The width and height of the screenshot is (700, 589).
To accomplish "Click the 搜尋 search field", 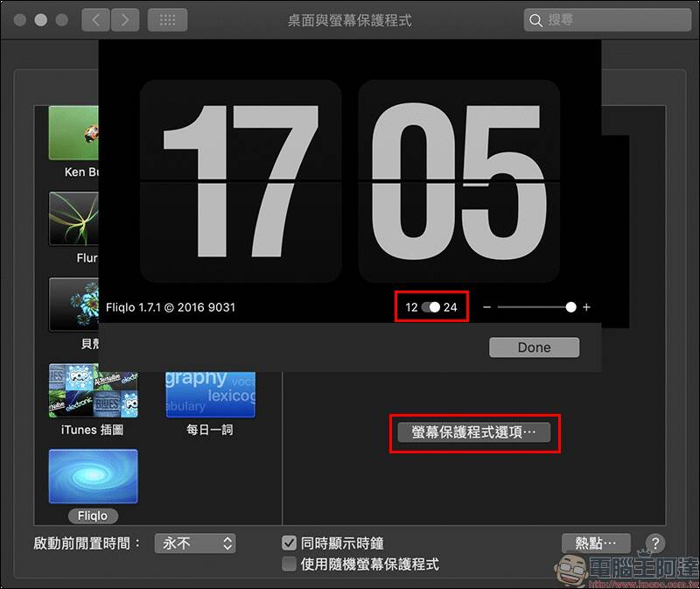I will tap(607, 20).
